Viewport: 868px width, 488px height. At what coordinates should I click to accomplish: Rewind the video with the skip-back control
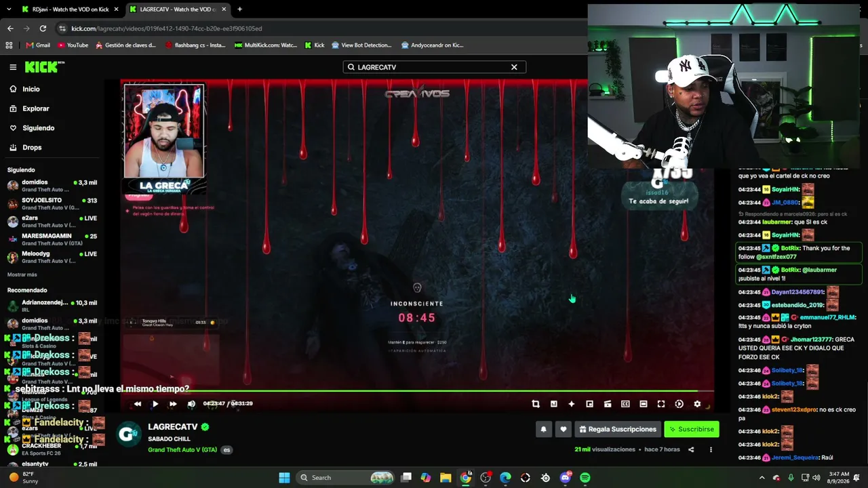138,404
